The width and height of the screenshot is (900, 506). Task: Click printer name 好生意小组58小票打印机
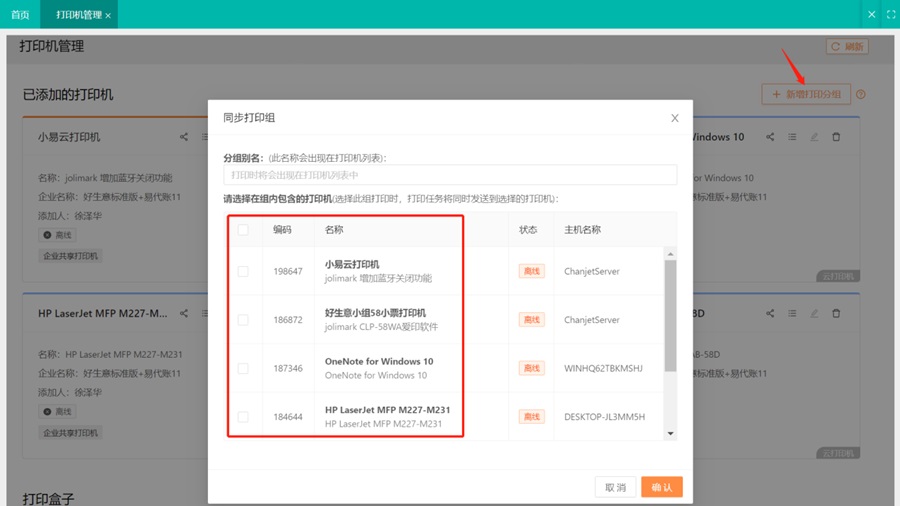375,313
